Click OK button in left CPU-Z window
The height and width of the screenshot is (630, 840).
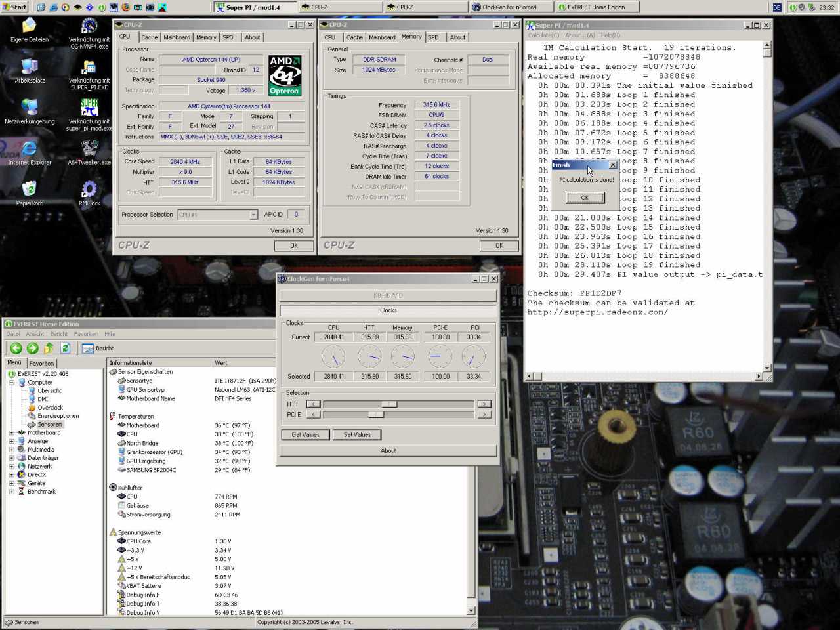click(x=294, y=245)
